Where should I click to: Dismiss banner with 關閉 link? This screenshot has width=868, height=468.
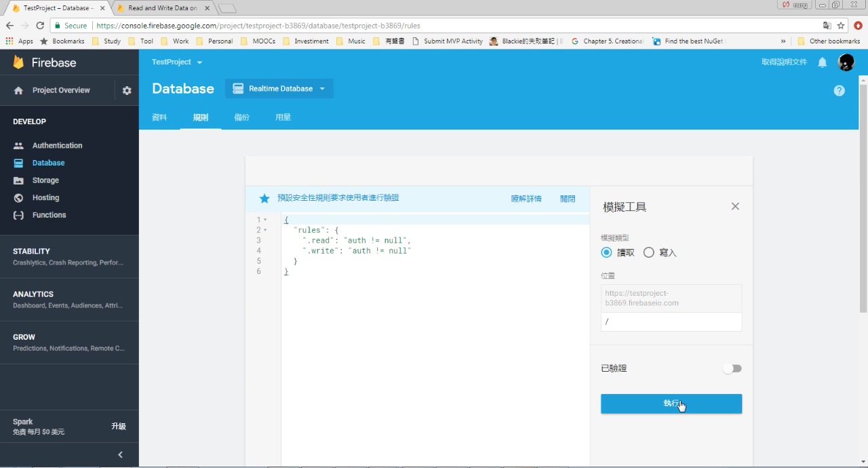click(568, 199)
